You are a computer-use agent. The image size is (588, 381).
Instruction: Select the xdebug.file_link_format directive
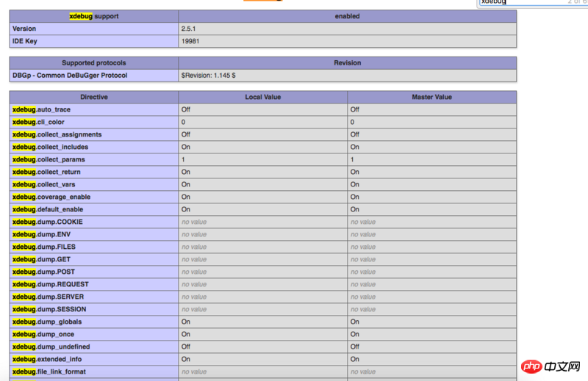94,371
